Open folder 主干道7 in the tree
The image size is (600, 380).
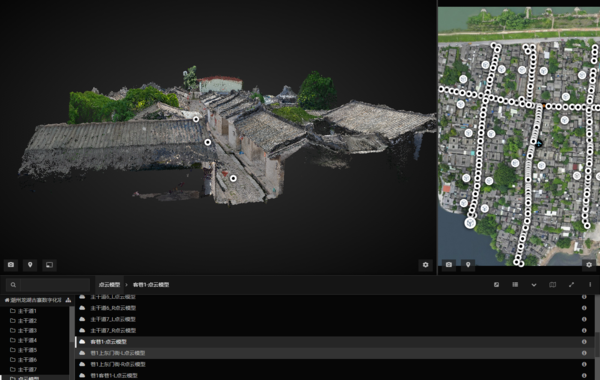pyautogui.click(x=23, y=369)
